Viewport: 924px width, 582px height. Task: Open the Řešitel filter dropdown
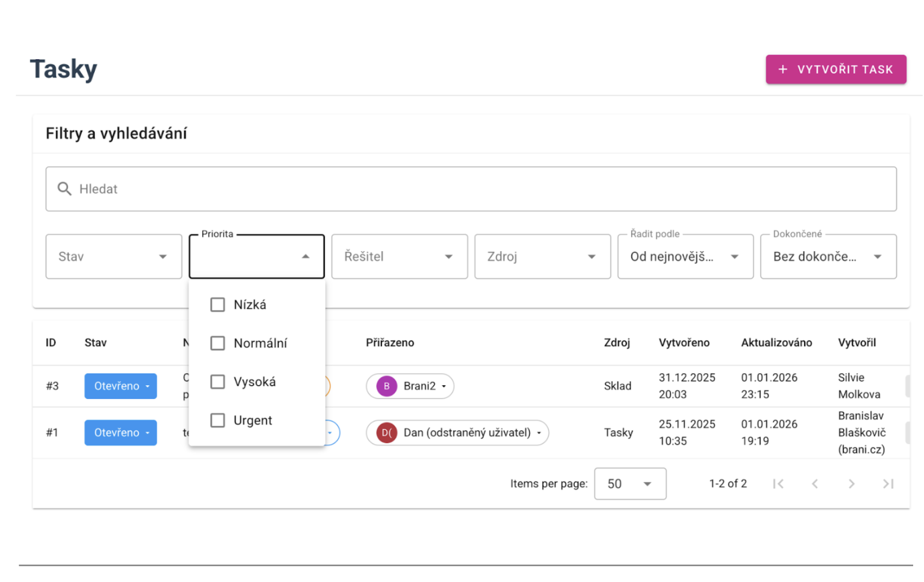click(x=399, y=256)
